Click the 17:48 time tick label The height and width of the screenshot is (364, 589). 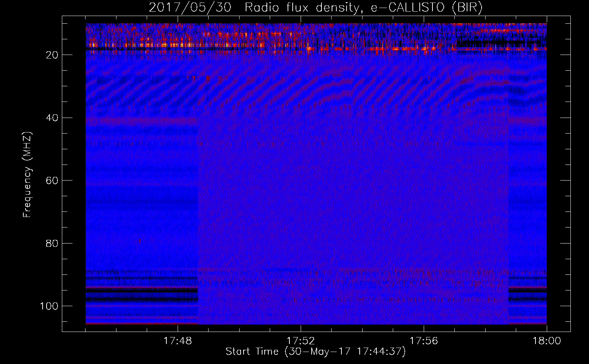coord(178,341)
